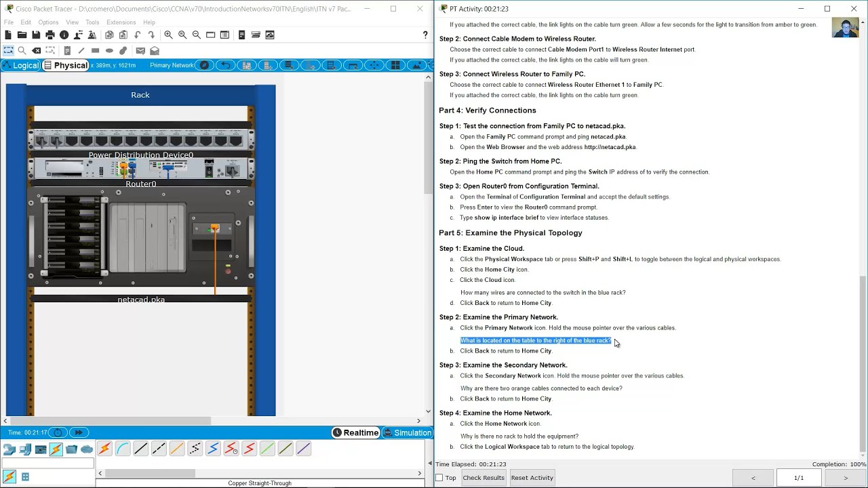Screen dimensions: 868x488
Task: Open the Multiuser Connection cloud category
Action: (87, 449)
